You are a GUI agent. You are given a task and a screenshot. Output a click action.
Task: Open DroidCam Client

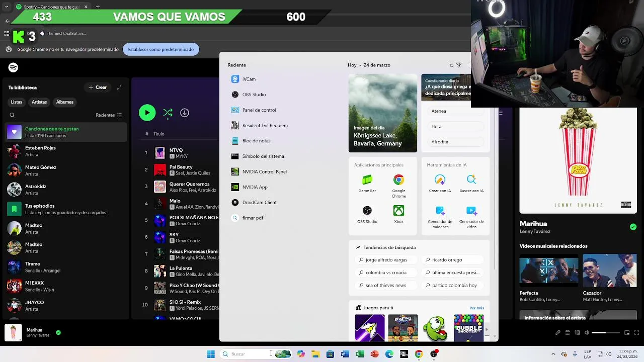point(254,202)
